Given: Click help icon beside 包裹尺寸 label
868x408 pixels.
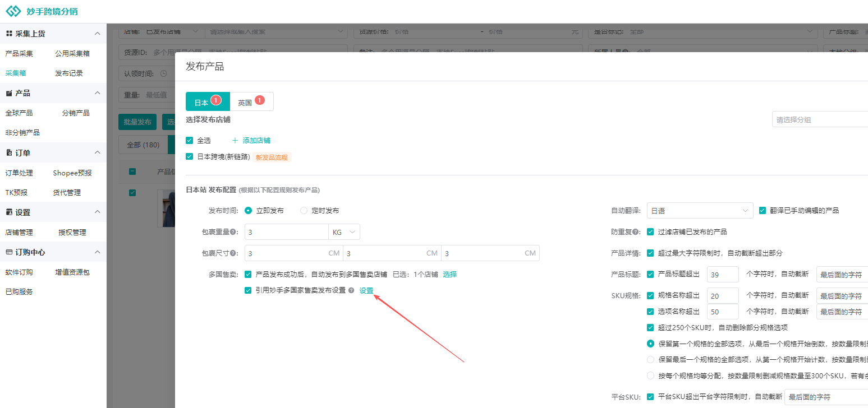Looking at the screenshot, I should click(x=233, y=253).
